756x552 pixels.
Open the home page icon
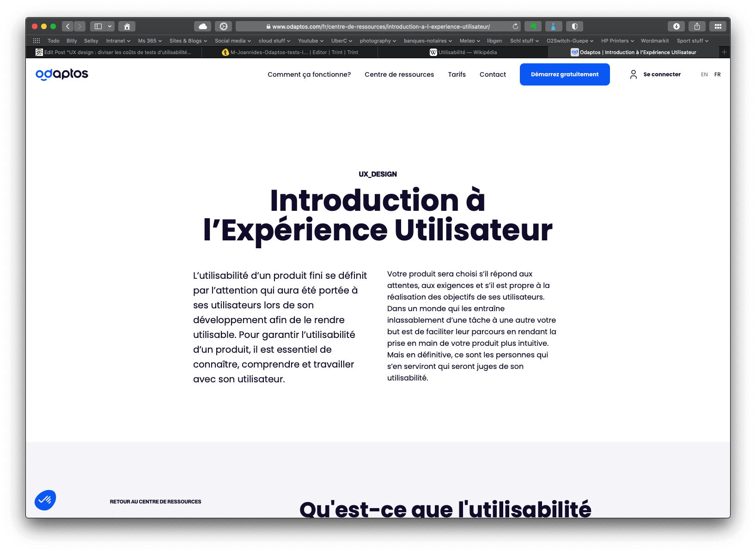[x=127, y=26]
